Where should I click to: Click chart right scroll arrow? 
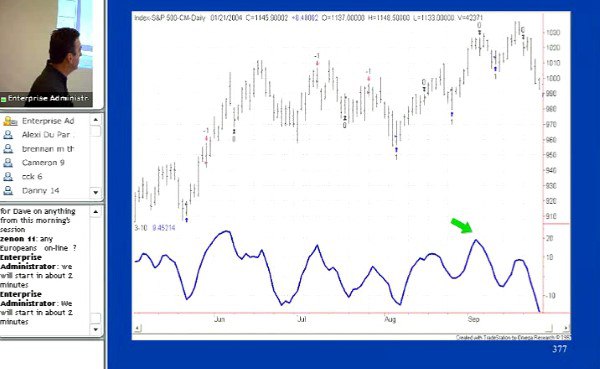click(566, 328)
